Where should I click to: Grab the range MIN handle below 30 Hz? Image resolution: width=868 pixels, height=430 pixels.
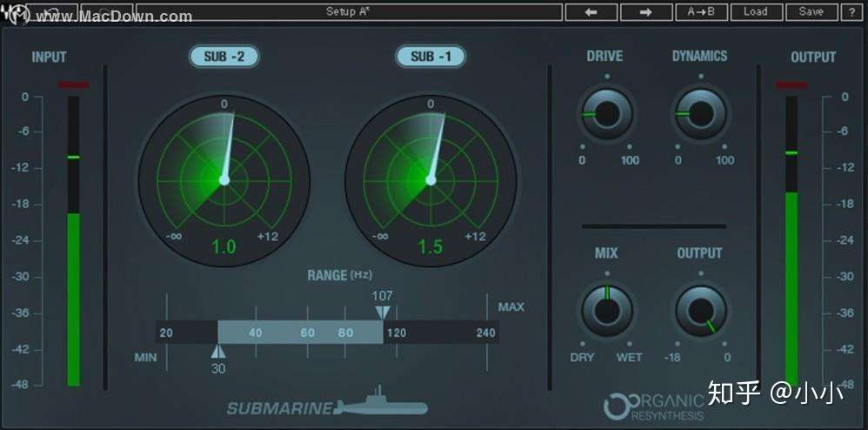[x=218, y=352]
